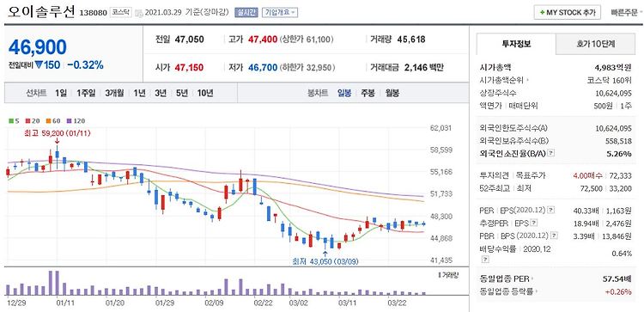Select the 1일 line chart period
Screen dimensions: 644x312
[61, 93]
